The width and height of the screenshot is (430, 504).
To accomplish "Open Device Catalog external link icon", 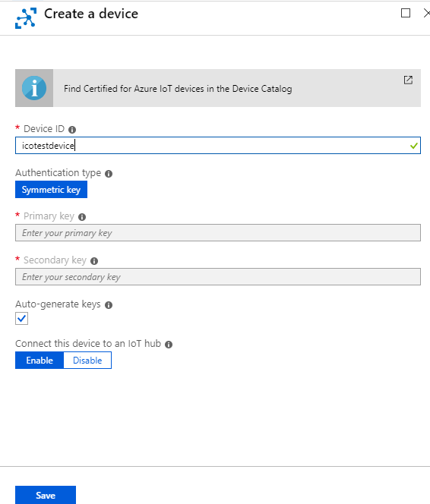I will (x=408, y=80).
